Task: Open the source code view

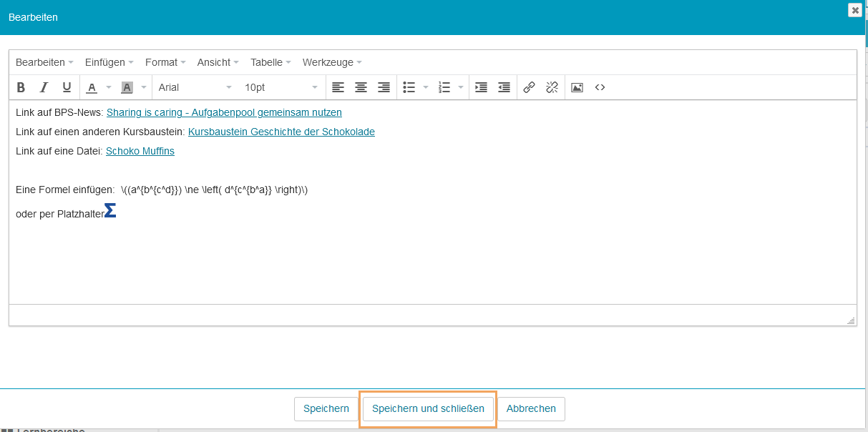Action: [x=600, y=87]
